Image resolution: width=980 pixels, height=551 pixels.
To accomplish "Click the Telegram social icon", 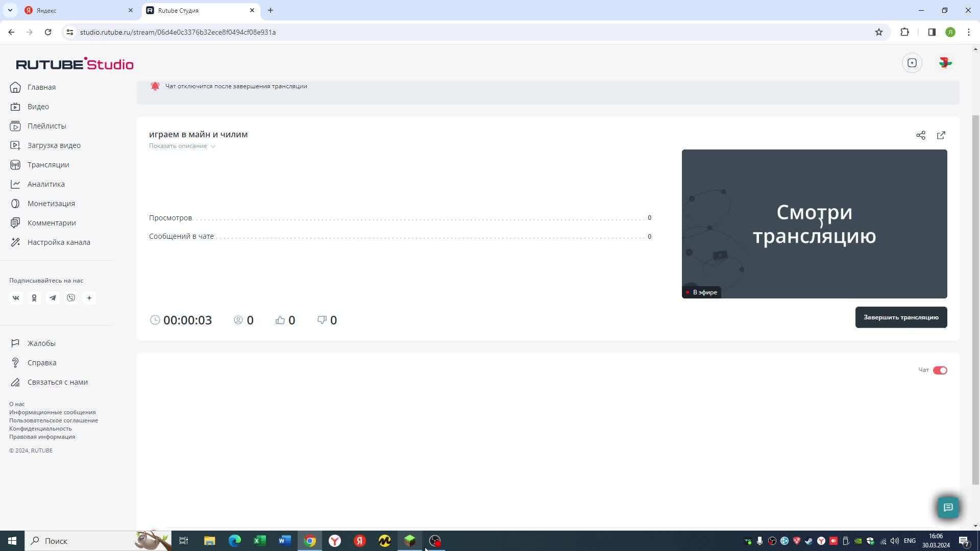I will tap(53, 298).
